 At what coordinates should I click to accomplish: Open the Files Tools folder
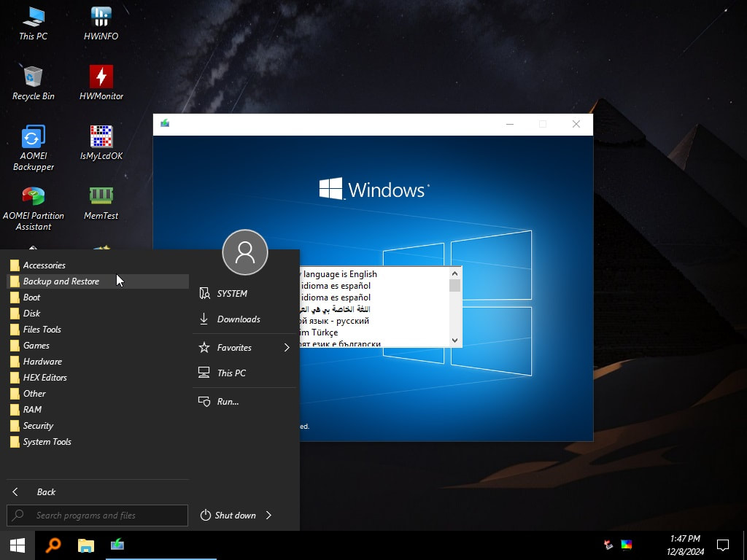[x=98, y=330]
